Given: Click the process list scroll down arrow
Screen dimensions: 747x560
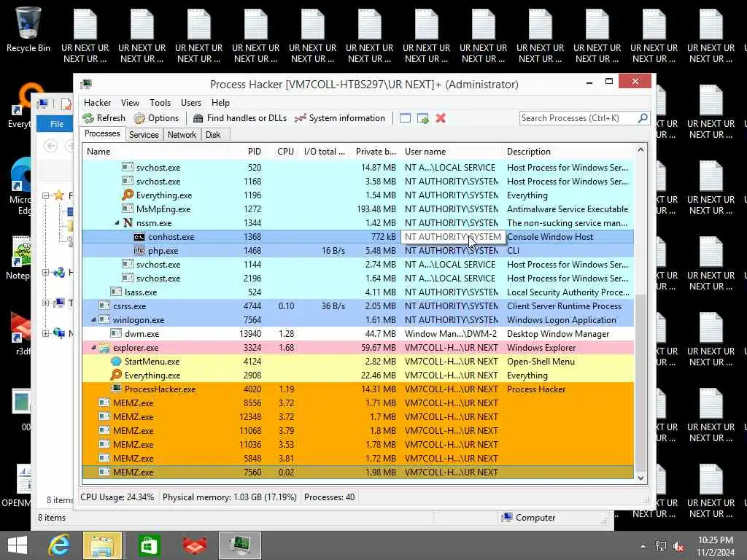Looking at the screenshot, I should coord(640,478).
